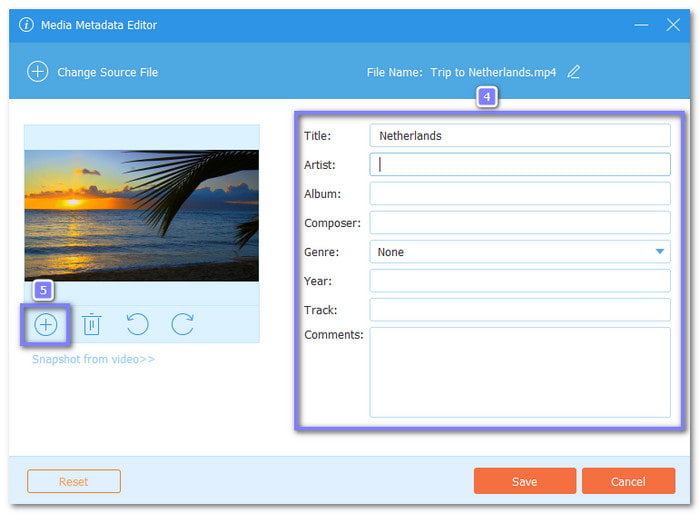Screen dimensions: 700x514
Task: Click the Reset button
Action: coord(74,481)
